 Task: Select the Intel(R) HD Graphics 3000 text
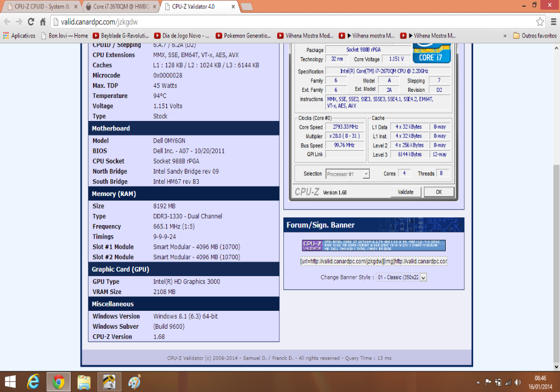click(187, 282)
